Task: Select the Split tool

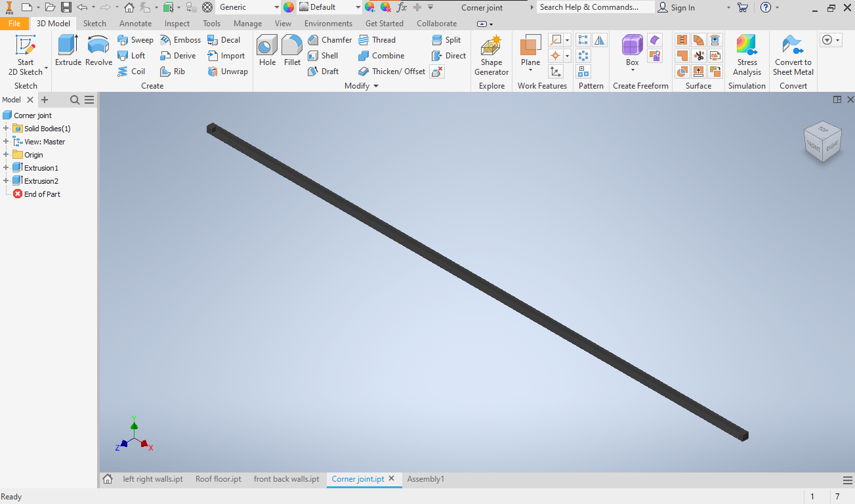Action: [446, 40]
